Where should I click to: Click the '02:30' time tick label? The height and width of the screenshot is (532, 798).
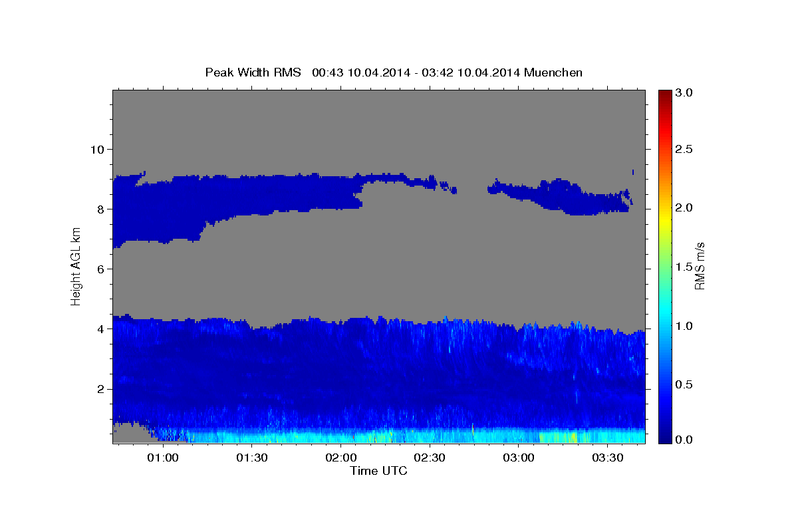coord(430,458)
